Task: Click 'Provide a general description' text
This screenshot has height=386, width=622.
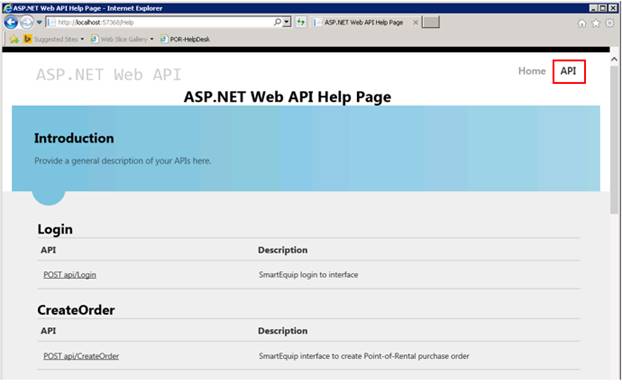Action: 123,161
